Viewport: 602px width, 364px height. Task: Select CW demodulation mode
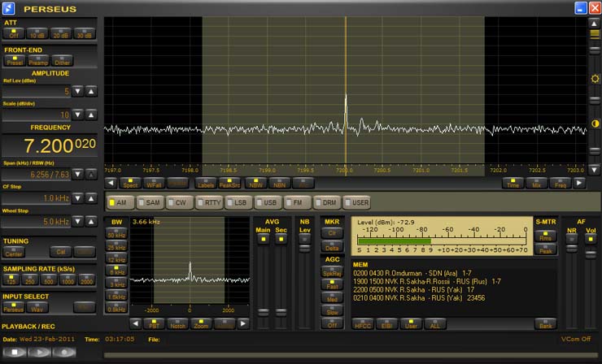(x=179, y=202)
